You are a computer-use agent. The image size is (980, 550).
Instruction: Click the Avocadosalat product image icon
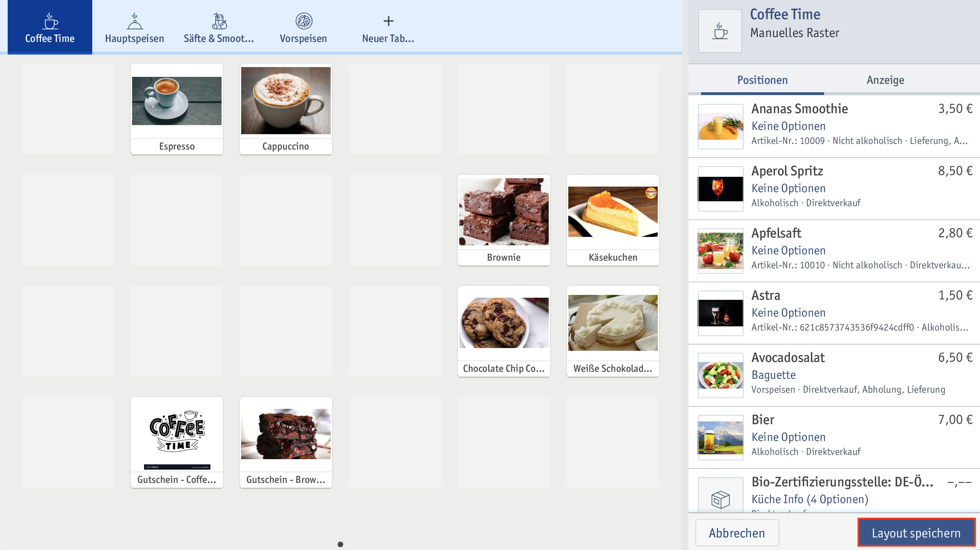point(720,372)
